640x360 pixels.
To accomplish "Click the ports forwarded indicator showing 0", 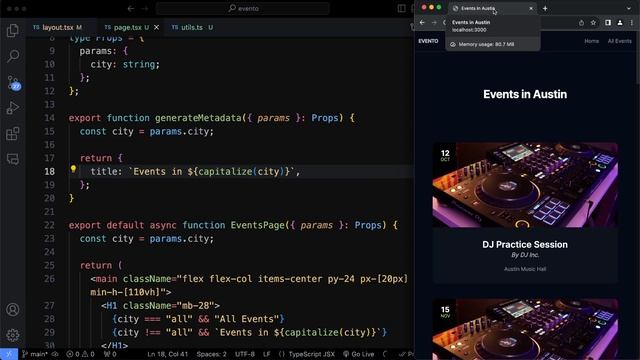I will pos(110,354).
